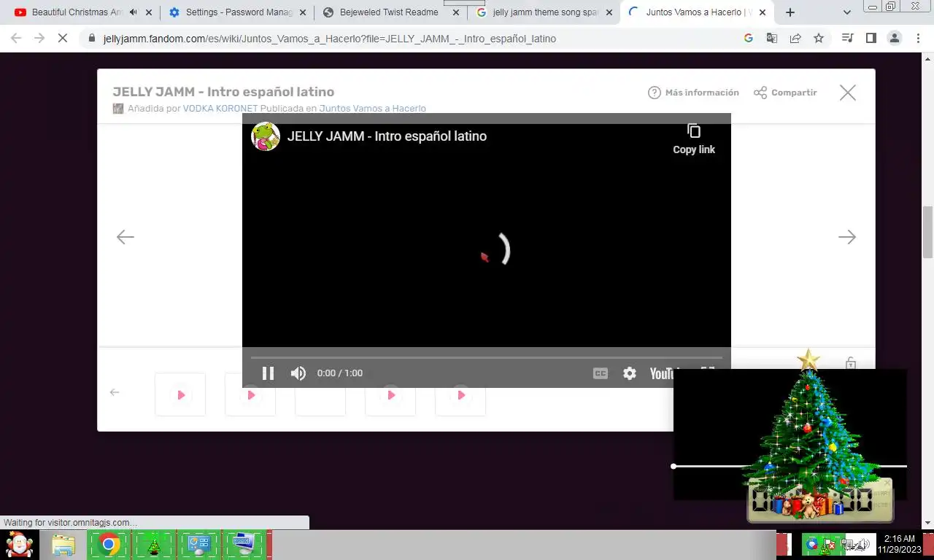Move the thumbnail carousel back with left arrow
The width and height of the screenshot is (934, 560).
pyautogui.click(x=115, y=392)
